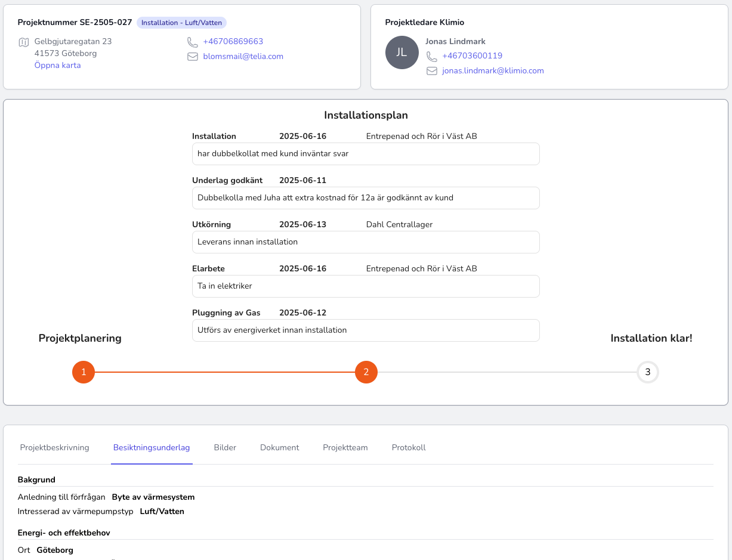This screenshot has height=560, width=732.
Task: Click the jonas.lindmark@klimio.com email link
Action: pos(493,70)
